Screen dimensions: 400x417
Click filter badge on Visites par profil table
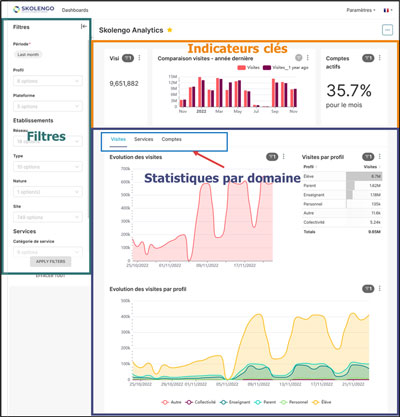tap(368, 157)
